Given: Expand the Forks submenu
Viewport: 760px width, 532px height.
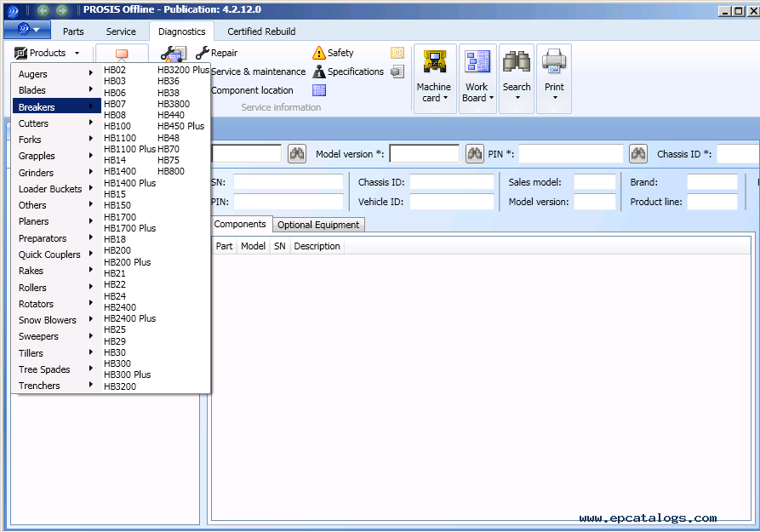Looking at the screenshot, I should (x=57, y=140).
